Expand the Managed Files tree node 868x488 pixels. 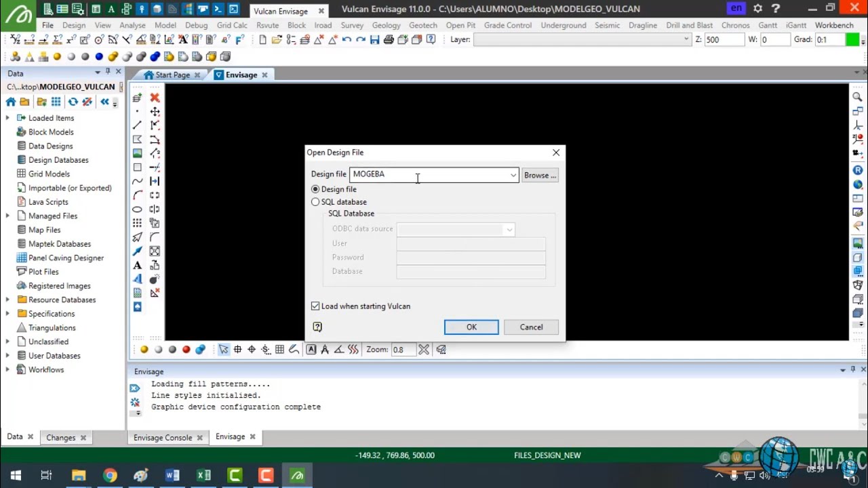point(7,216)
